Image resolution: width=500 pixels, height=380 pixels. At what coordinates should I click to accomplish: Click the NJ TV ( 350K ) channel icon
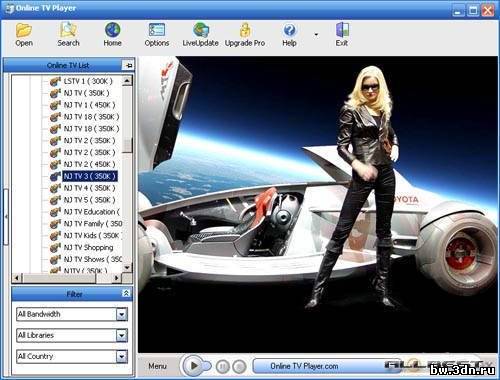(x=55, y=93)
